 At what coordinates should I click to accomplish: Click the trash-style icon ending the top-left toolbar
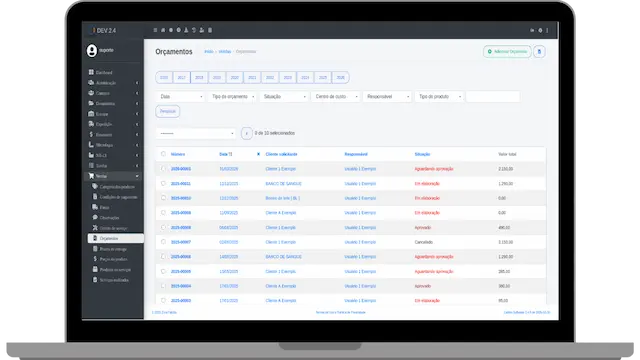pos(210,30)
